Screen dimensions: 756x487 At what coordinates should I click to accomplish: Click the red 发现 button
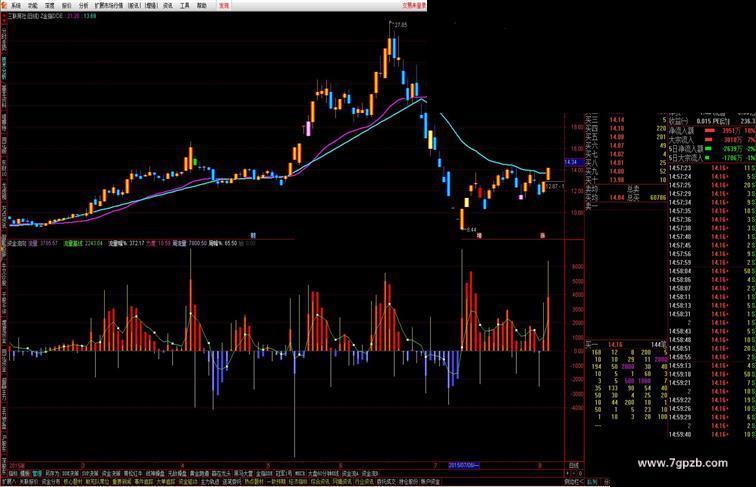pos(224,6)
